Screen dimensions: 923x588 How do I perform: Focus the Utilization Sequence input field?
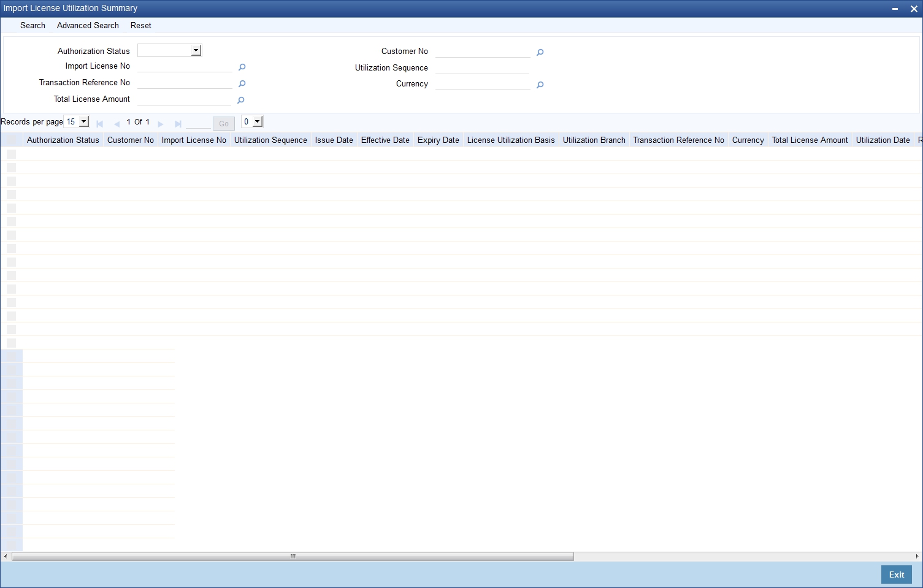click(x=483, y=68)
